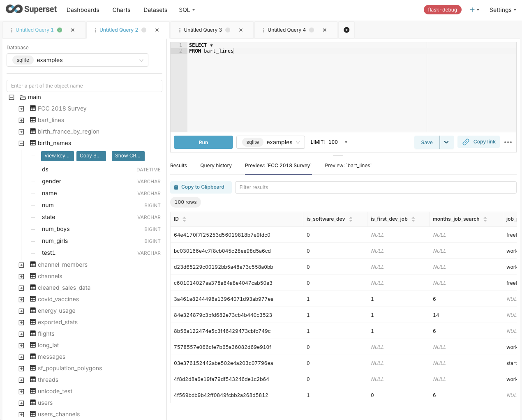This screenshot has height=420, width=522.
Task: Click the Superset logo
Action: pos(31,9)
